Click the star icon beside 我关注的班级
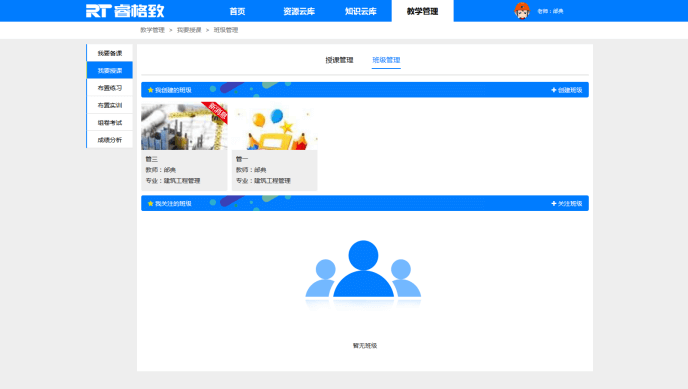The width and height of the screenshot is (688, 389). 150,203
